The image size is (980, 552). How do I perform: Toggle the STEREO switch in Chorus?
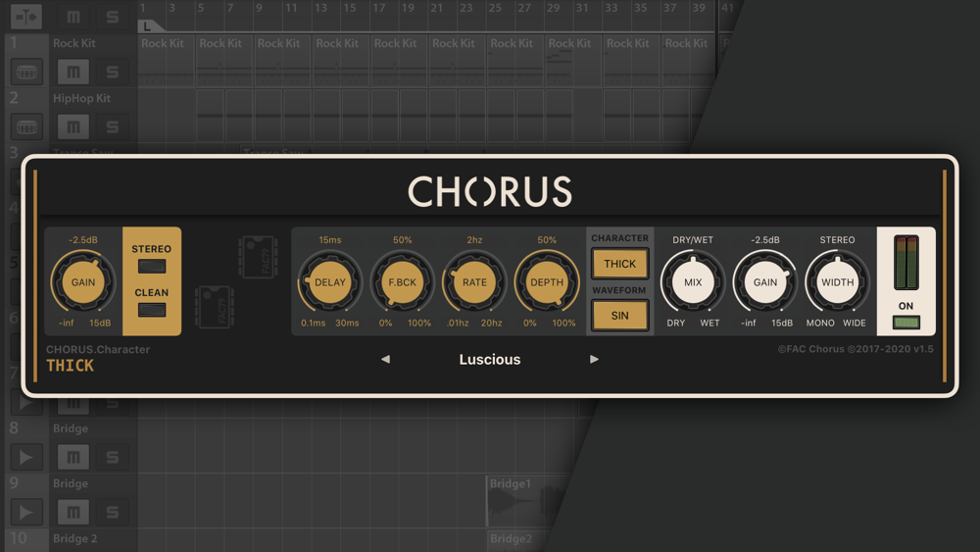152,267
